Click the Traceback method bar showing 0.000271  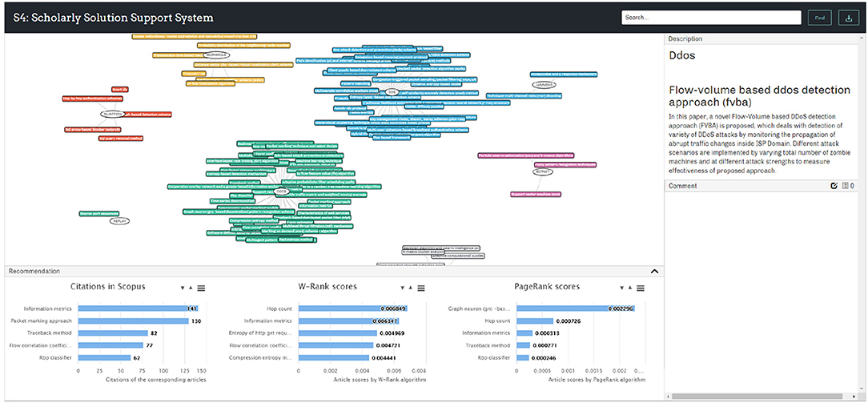point(524,345)
